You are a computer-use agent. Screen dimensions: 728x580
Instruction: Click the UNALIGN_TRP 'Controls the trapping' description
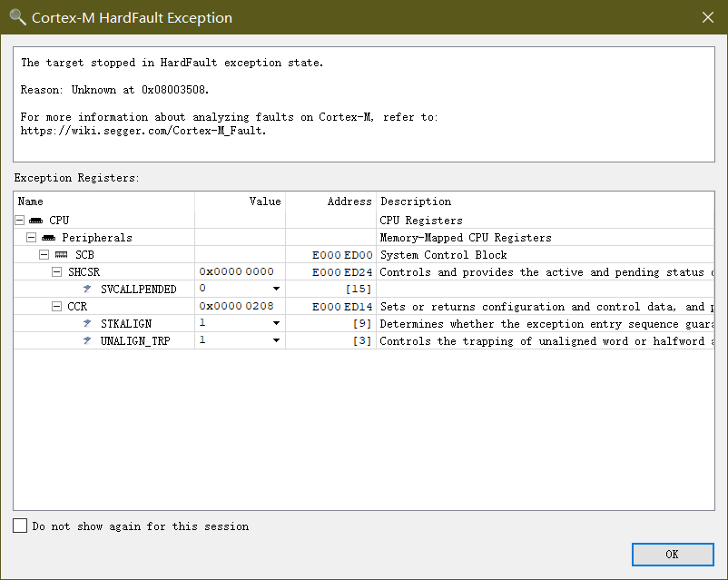pyautogui.click(x=546, y=341)
